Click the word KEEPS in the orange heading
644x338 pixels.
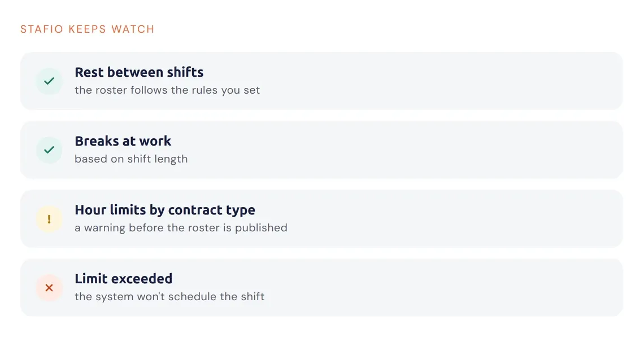[87, 29]
